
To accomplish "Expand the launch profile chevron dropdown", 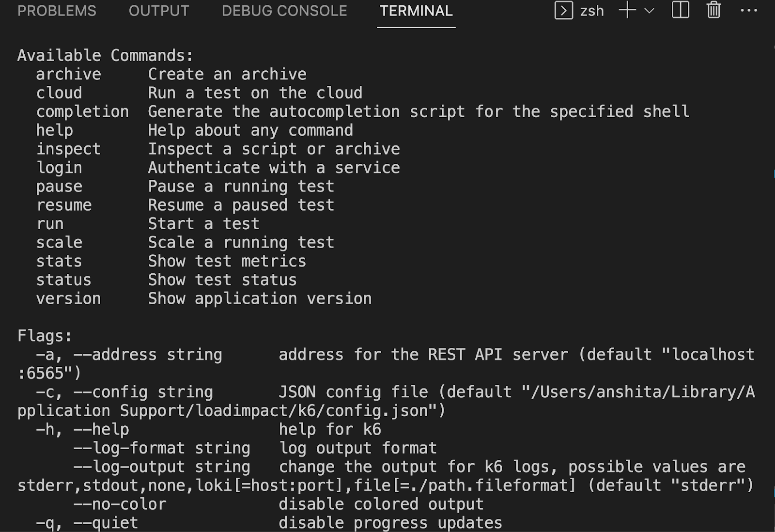I will click(x=650, y=11).
